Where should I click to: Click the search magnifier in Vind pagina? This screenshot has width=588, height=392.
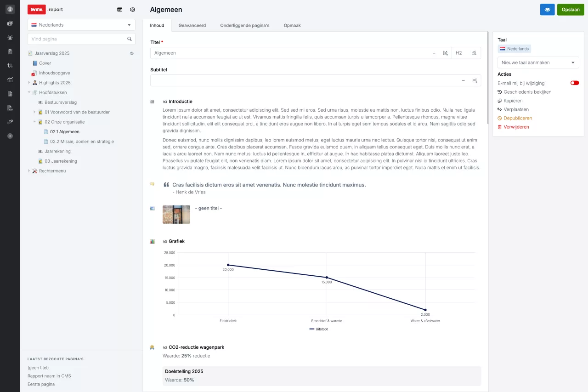tap(130, 39)
